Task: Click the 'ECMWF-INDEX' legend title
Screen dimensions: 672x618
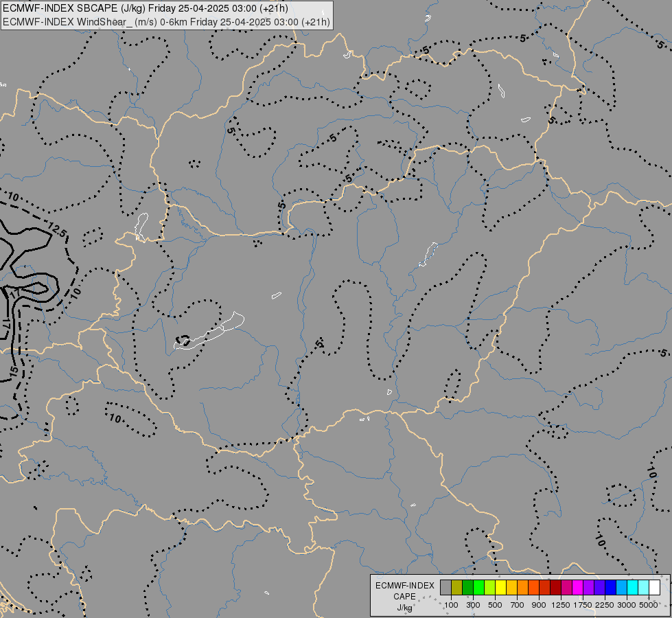Action: tap(404, 586)
